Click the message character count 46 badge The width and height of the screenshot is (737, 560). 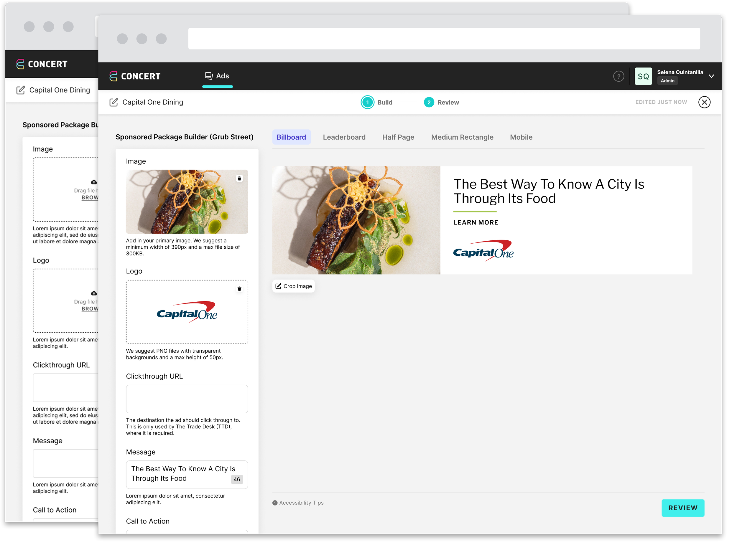coord(237,479)
